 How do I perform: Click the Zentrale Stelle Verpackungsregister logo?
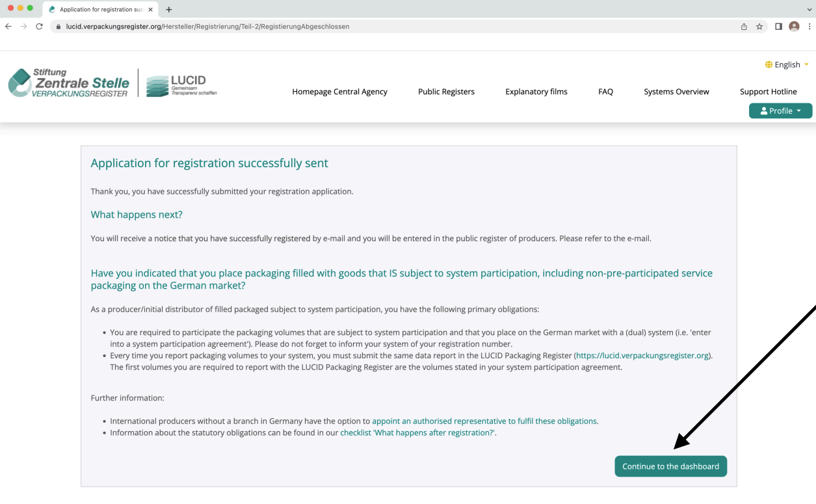[x=69, y=83]
